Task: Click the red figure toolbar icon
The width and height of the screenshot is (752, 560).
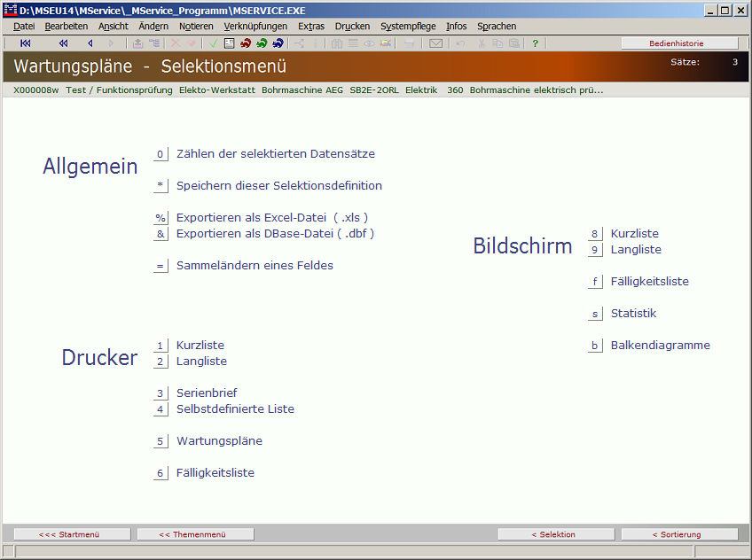Action: coord(246,43)
